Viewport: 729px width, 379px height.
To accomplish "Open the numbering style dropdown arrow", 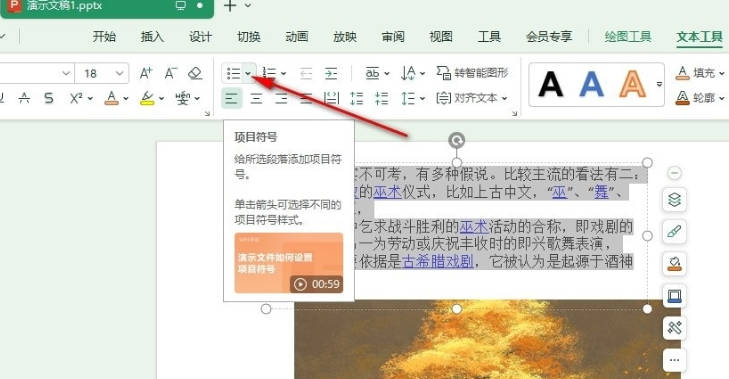I will pos(284,73).
